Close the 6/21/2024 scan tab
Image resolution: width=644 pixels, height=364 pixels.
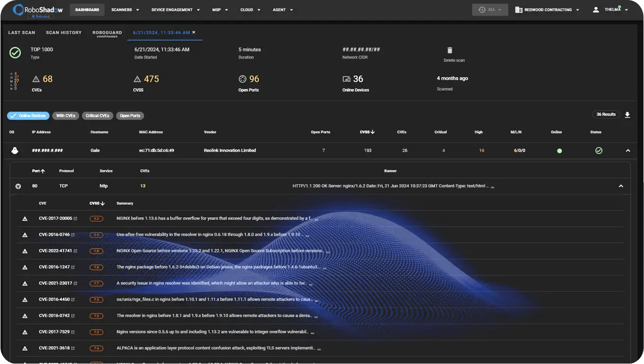click(194, 32)
